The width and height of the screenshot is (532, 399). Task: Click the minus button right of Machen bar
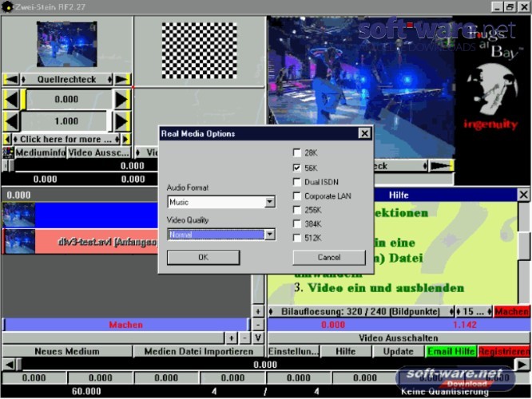pos(258,325)
